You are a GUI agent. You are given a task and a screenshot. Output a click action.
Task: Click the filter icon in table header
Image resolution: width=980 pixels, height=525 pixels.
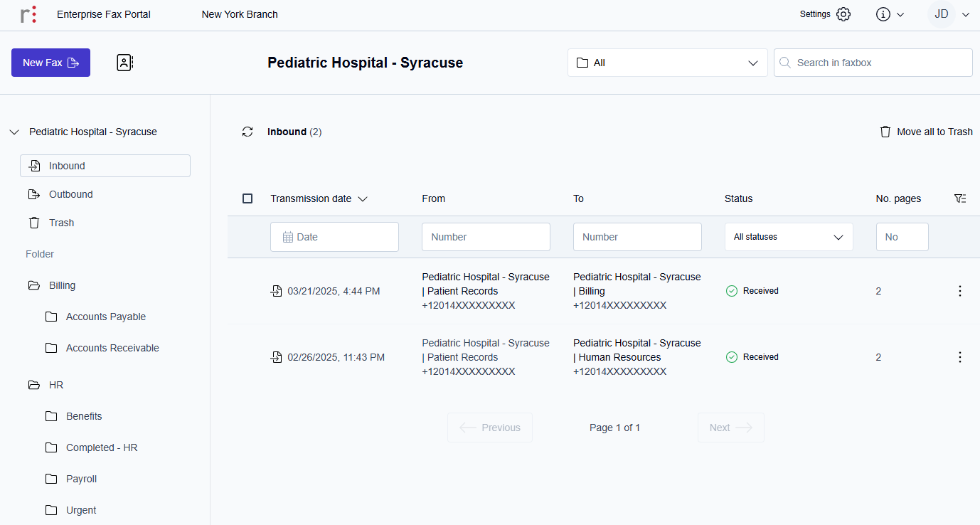click(960, 198)
